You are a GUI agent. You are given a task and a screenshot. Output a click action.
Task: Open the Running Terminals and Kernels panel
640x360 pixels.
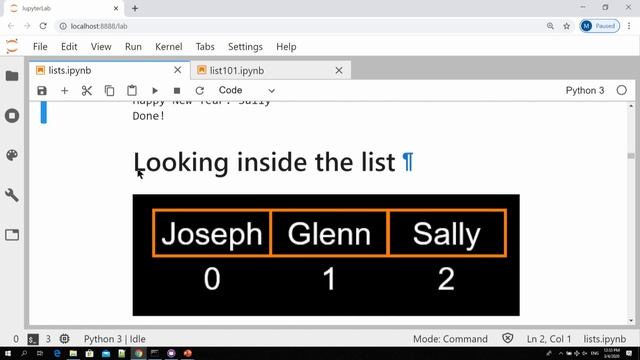point(12,116)
